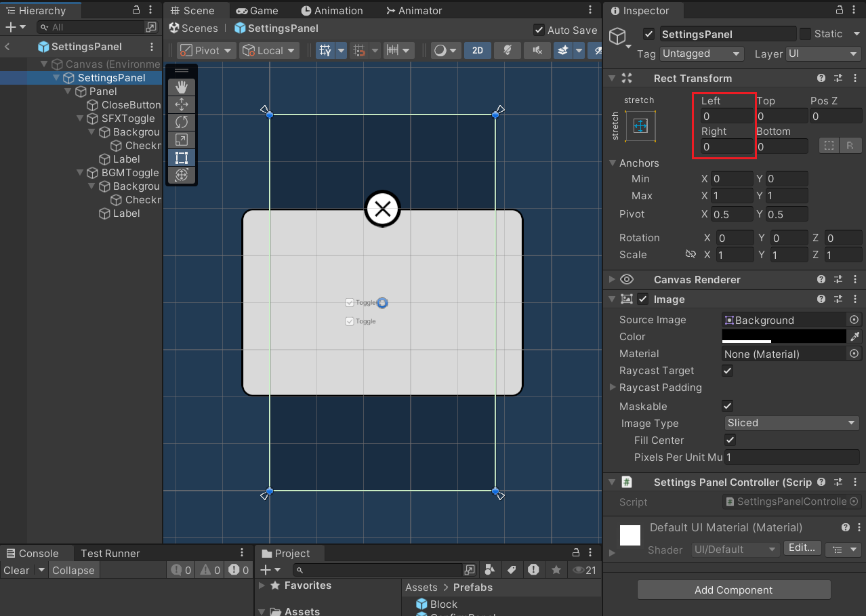Uncheck the Maskable checkbox
Viewport: 866px width, 616px height.
tap(727, 406)
